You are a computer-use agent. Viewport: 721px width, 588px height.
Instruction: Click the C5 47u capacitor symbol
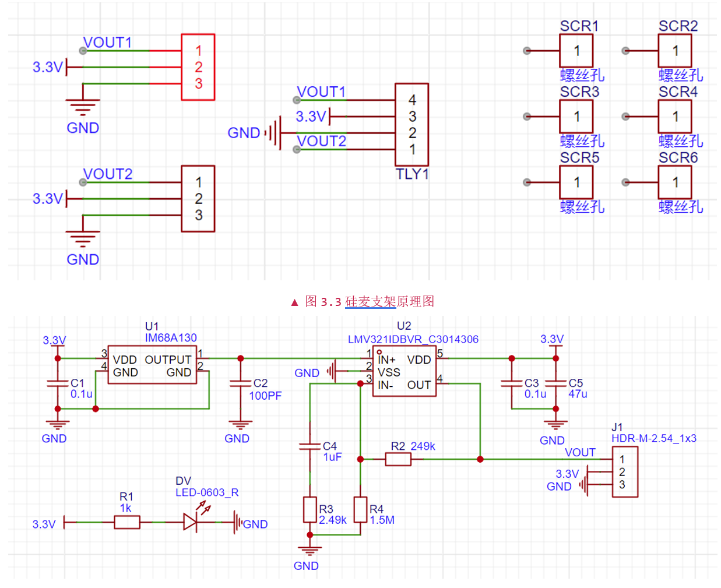pyautogui.click(x=556, y=383)
